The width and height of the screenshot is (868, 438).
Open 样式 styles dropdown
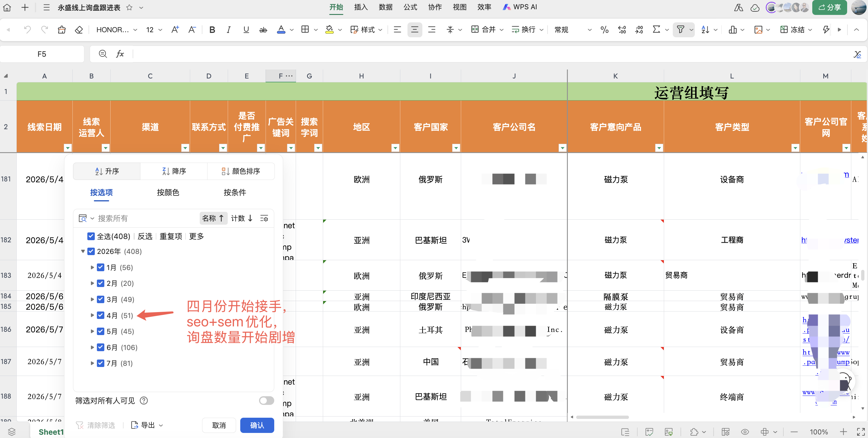[x=366, y=30]
